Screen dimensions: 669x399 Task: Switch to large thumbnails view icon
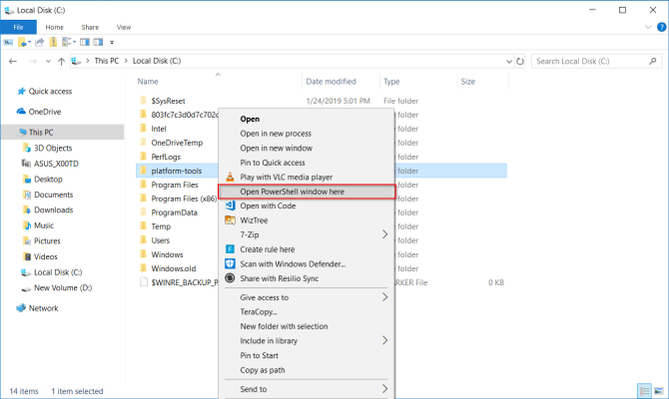pyautogui.click(x=658, y=391)
